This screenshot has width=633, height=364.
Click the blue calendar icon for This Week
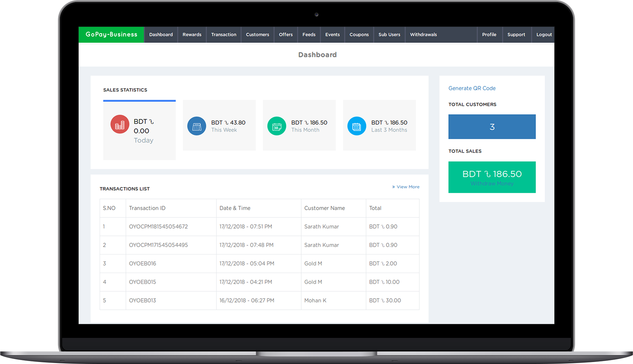click(197, 126)
